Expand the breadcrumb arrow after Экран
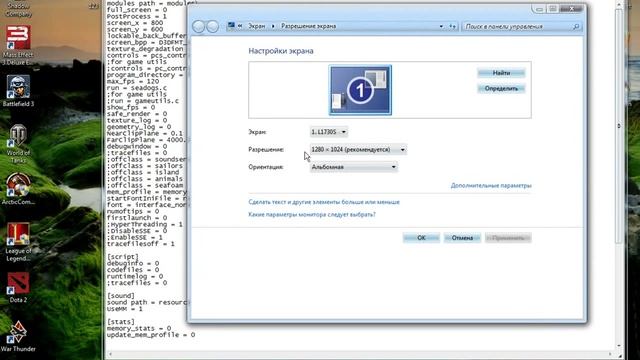This screenshot has height=360, width=640. [273, 26]
